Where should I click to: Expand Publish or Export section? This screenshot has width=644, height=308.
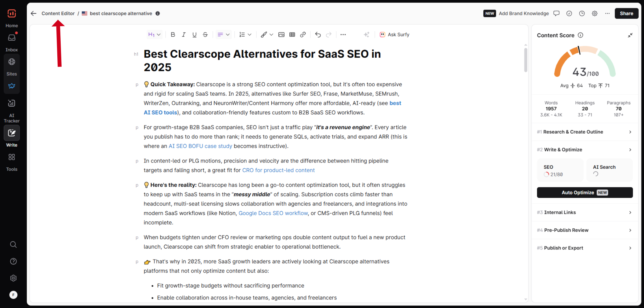(x=585, y=248)
